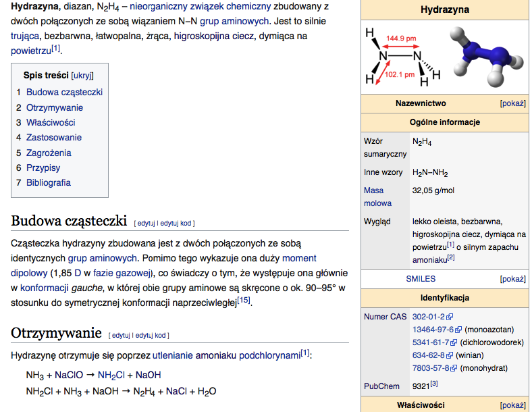The height and width of the screenshot is (412, 532).
Task: Open NH2Cl link in first reaction equation
Action: click(111, 376)
